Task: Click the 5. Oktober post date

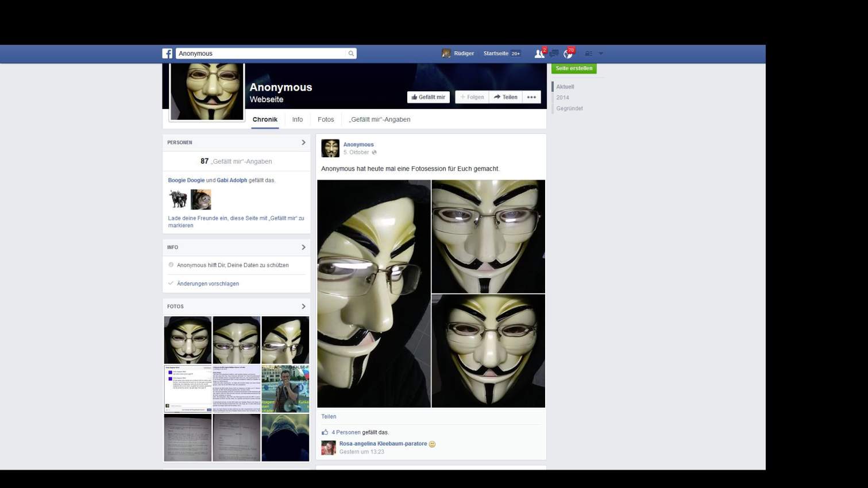Action: click(x=356, y=153)
